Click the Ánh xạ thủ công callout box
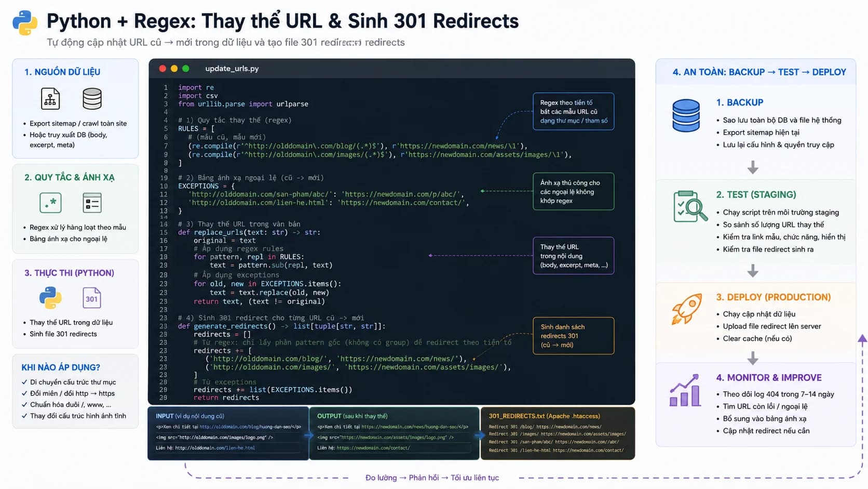 pyautogui.click(x=574, y=191)
